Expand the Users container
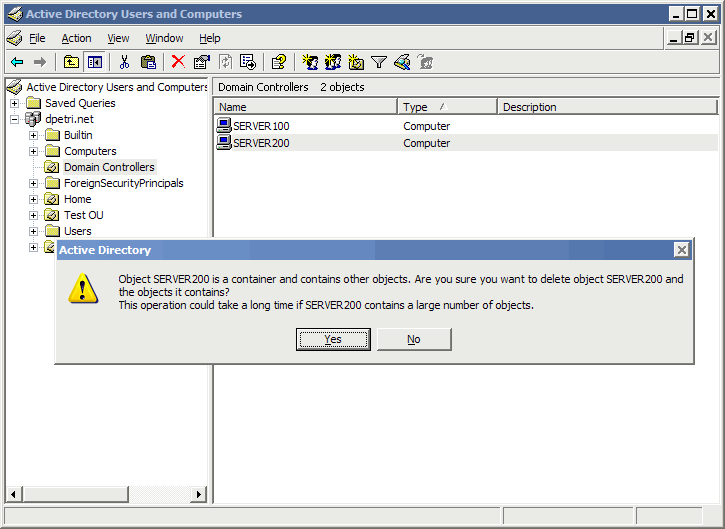 (x=33, y=231)
